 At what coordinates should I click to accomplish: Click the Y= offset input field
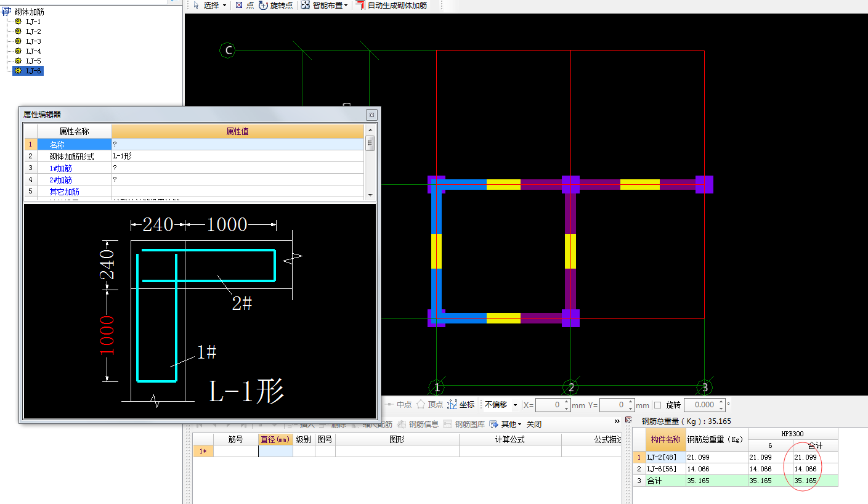click(x=613, y=405)
